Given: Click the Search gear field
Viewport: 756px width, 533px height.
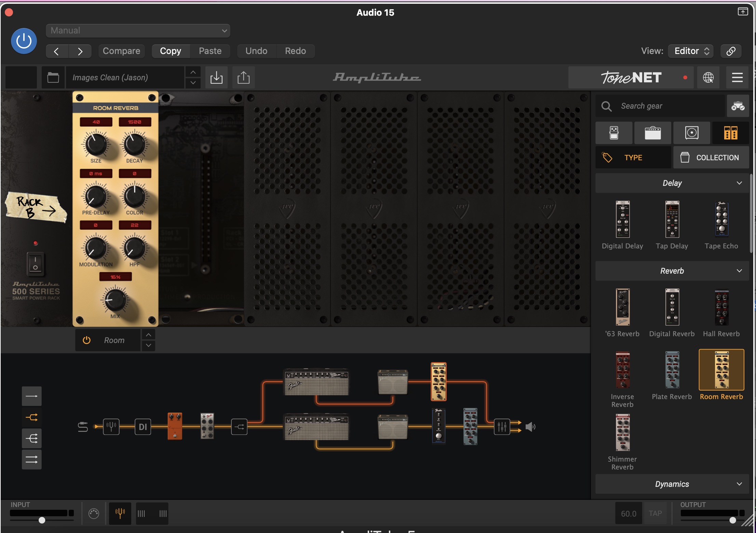Looking at the screenshot, I should point(660,106).
